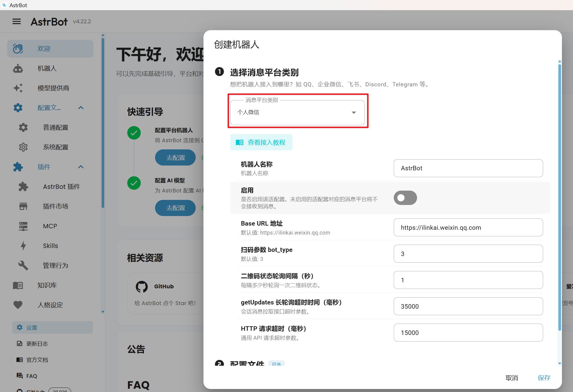Select the 普通配置 gear icon
The width and height of the screenshot is (573, 392).
tap(23, 128)
